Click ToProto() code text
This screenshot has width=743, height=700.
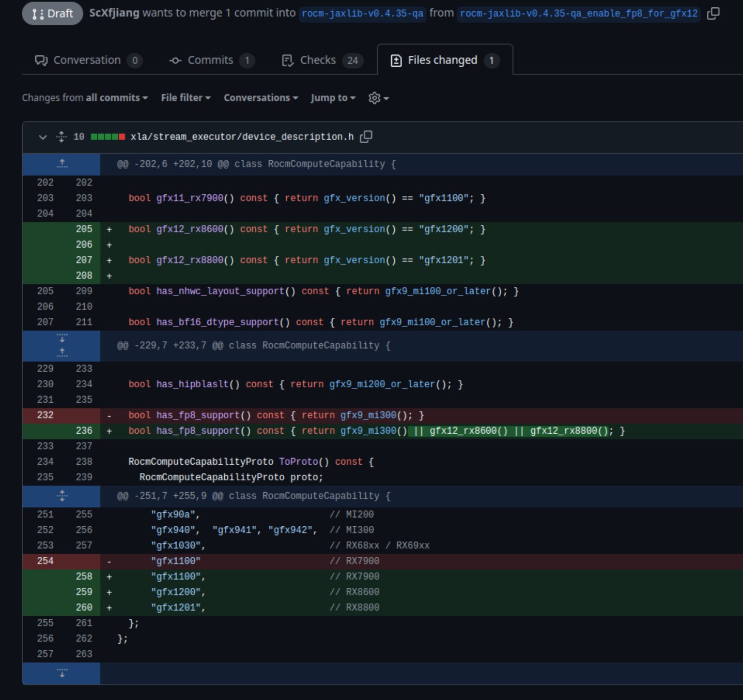click(304, 462)
